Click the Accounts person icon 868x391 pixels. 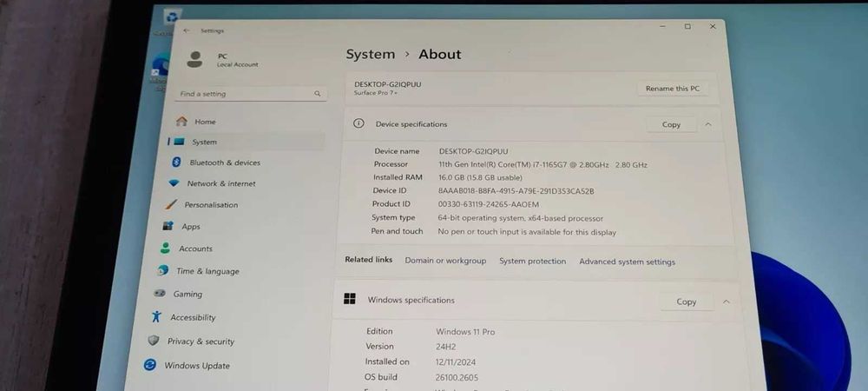pos(165,249)
